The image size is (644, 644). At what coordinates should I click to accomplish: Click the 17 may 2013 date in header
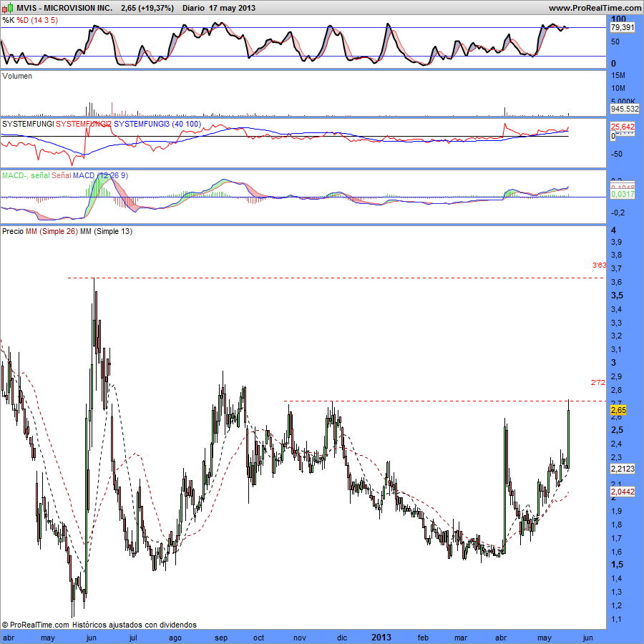click(x=232, y=8)
